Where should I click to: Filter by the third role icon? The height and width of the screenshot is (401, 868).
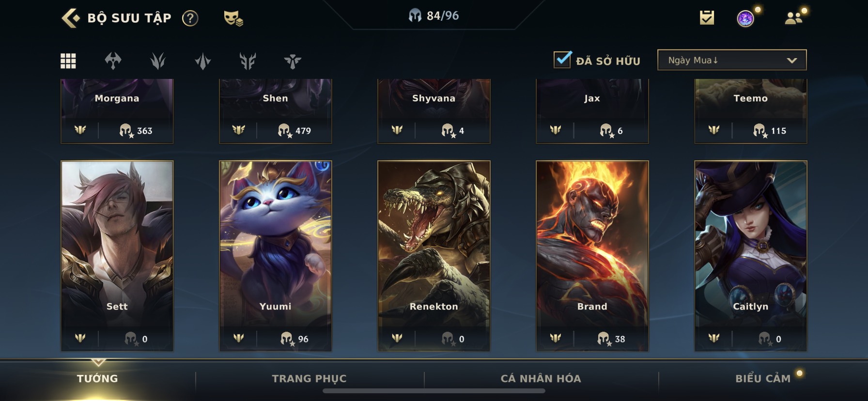coord(158,61)
